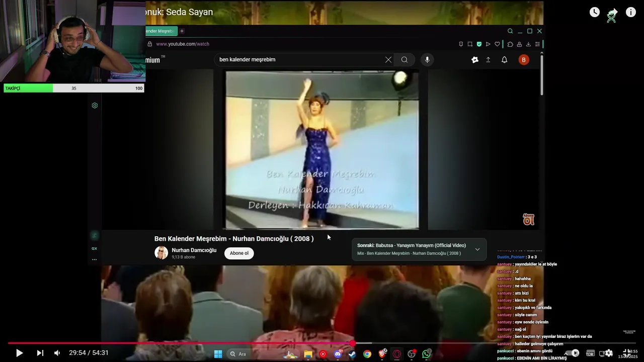Start voice search with microphone
The width and height of the screenshot is (644, 362).
[x=427, y=59]
